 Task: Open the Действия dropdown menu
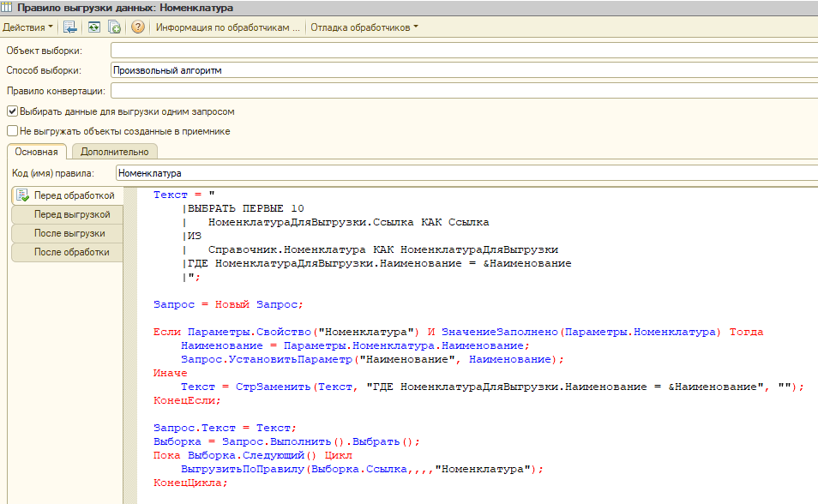(x=27, y=27)
